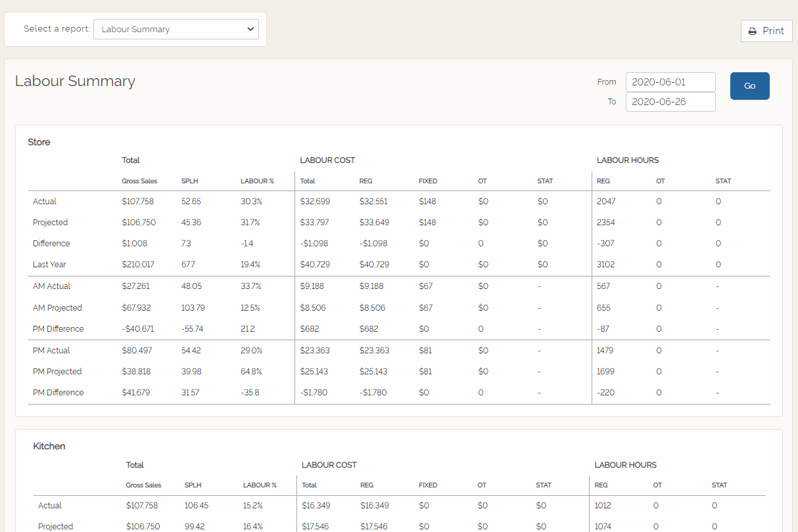The image size is (798, 532).
Task: Open the Select a report dropdown
Action: click(176, 29)
